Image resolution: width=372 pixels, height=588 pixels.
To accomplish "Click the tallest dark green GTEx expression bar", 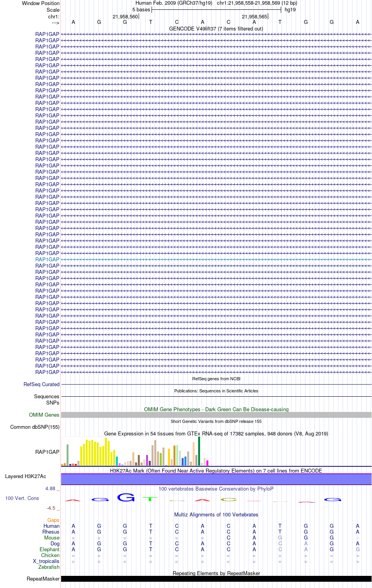I will point(199,451).
